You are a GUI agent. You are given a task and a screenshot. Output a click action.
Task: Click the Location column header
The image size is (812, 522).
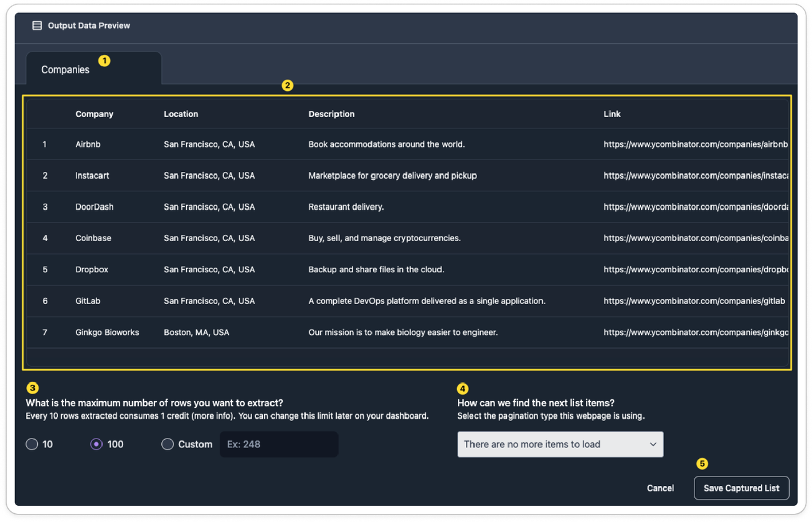[x=181, y=114]
